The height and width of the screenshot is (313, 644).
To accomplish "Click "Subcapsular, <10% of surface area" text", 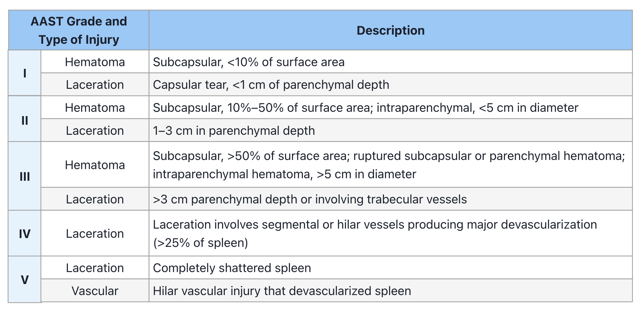I will tap(248, 62).
